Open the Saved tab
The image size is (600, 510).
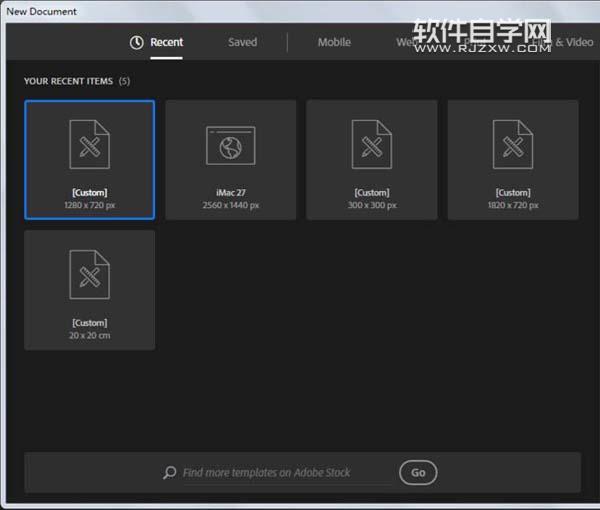point(243,42)
